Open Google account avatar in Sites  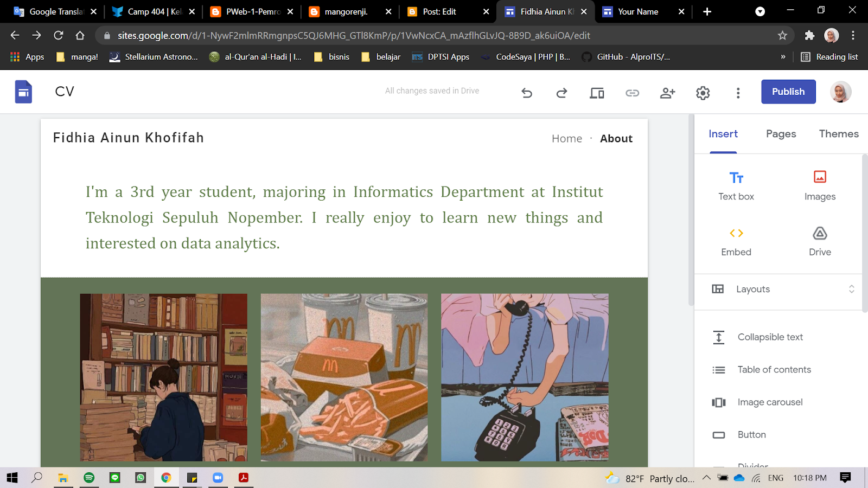coord(840,92)
